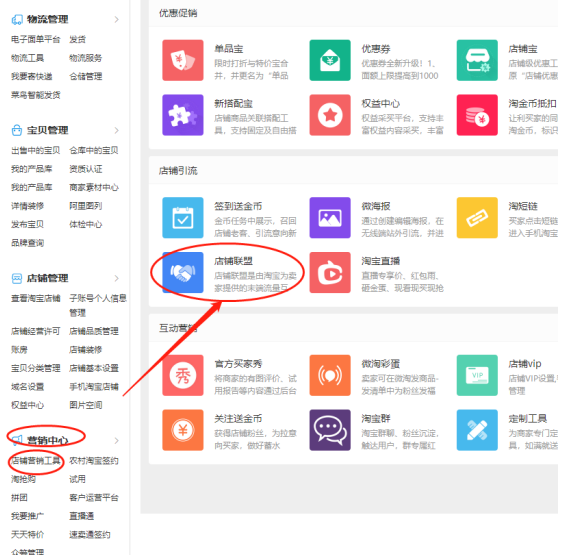Image resolution: width=576 pixels, height=555 pixels.
Task: Open 天天特价 link
Action: pyautogui.click(x=28, y=534)
